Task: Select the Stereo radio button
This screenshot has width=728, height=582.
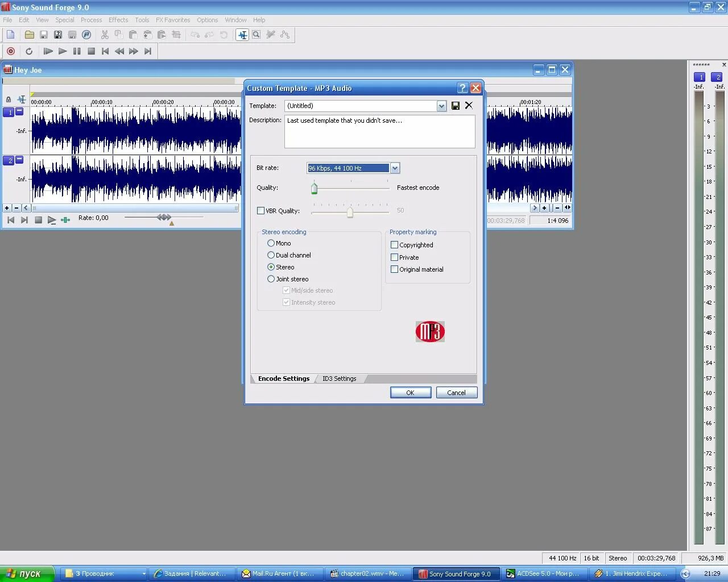Action: (x=271, y=267)
